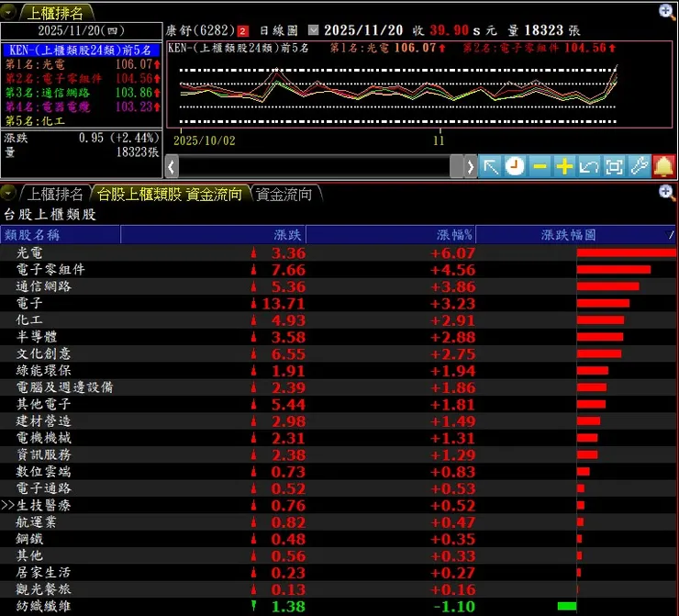Image resolution: width=679 pixels, height=616 pixels.
Task: Select the top 上櫃排名 tab
Action: (55, 13)
